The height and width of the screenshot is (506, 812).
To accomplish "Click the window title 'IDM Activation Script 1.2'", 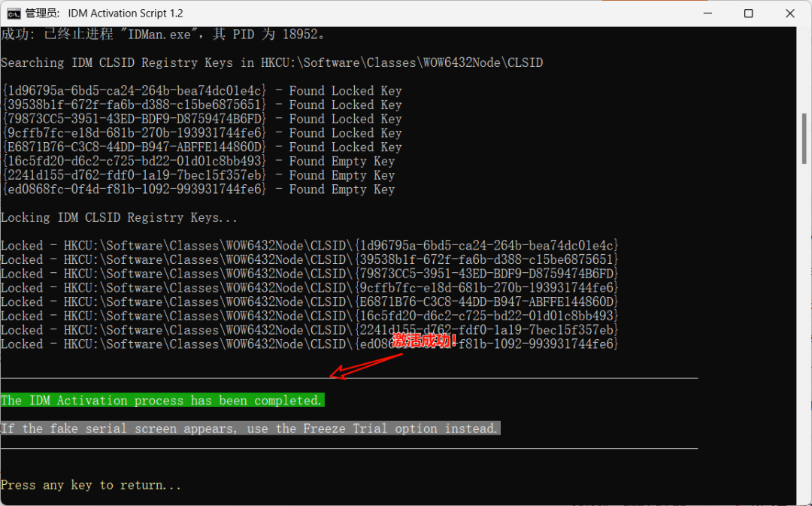I will (126, 14).
